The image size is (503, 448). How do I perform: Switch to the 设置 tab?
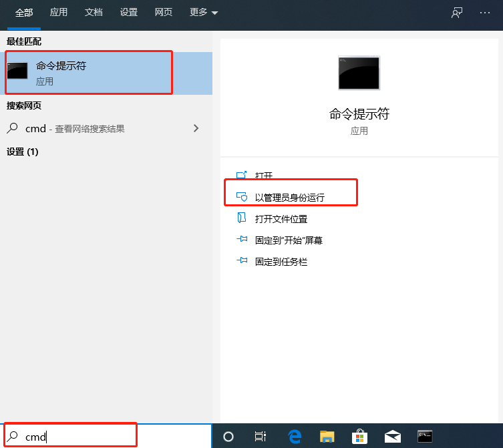point(129,12)
